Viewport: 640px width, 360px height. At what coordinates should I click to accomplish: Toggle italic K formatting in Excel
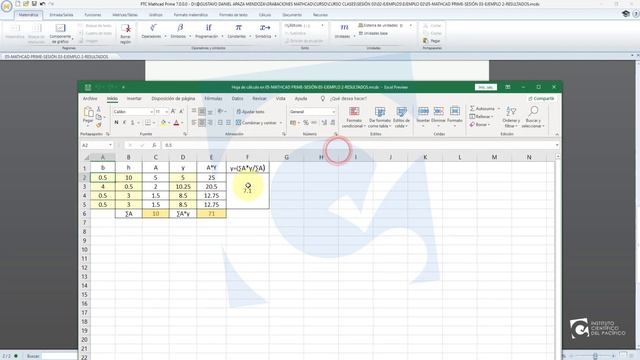(x=124, y=122)
